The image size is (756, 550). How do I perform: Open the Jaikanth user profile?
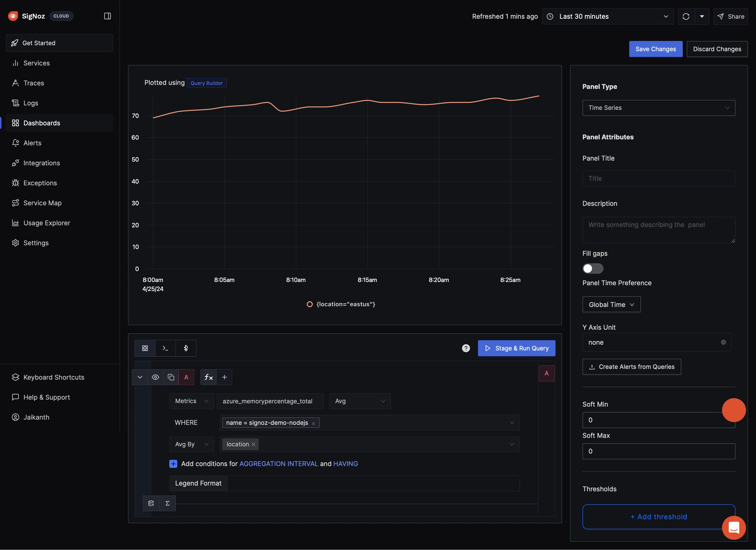click(59, 417)
